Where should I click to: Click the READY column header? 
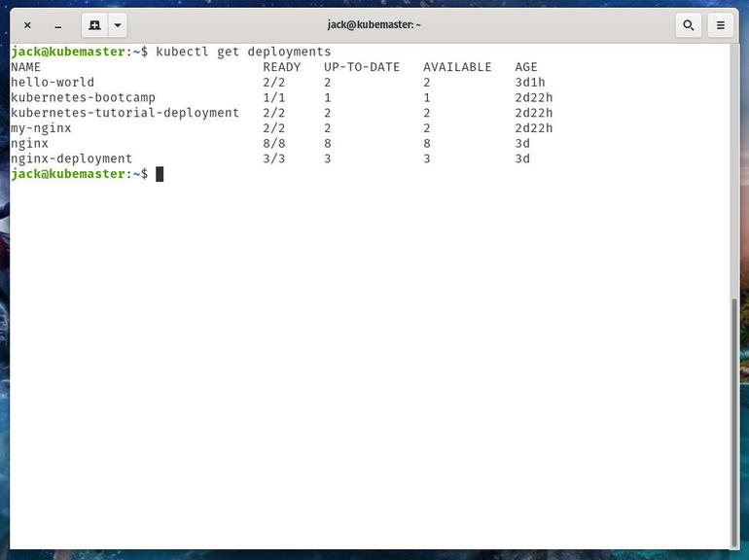coord(282,67)
